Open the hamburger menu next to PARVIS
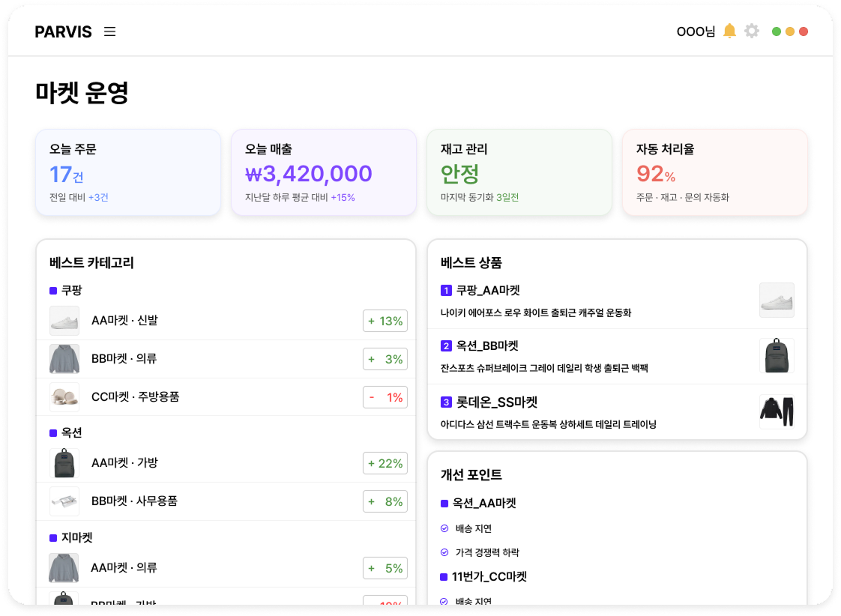Viewport: 841px width, 616px height. 109,31
